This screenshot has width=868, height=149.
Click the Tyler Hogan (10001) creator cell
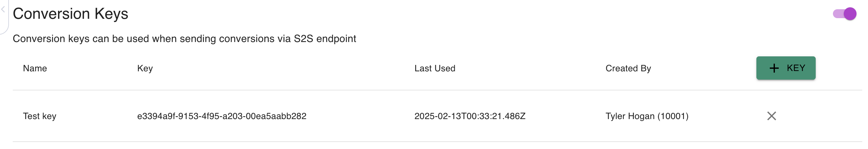(x=647, y=116)
